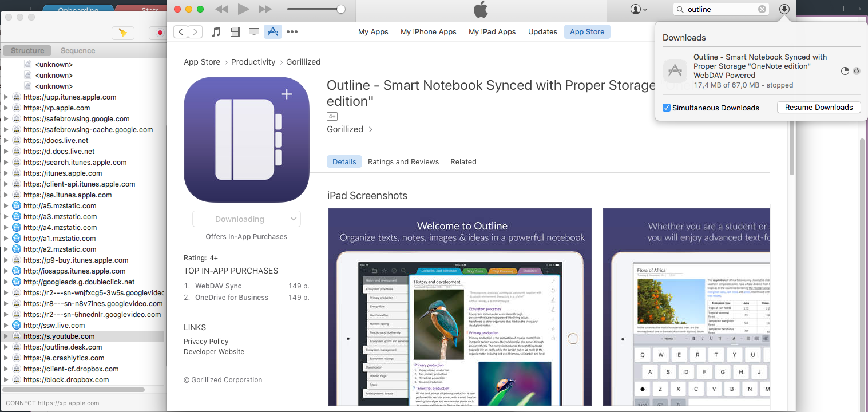The image size is (868, 412).
Task: Click the retry arrow icon for Outline download
Action: click(x=857, y=71)
